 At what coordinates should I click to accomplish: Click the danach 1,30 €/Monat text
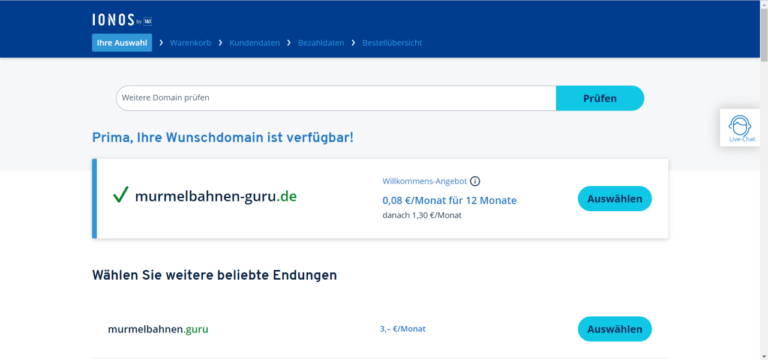tap(422, 215)
